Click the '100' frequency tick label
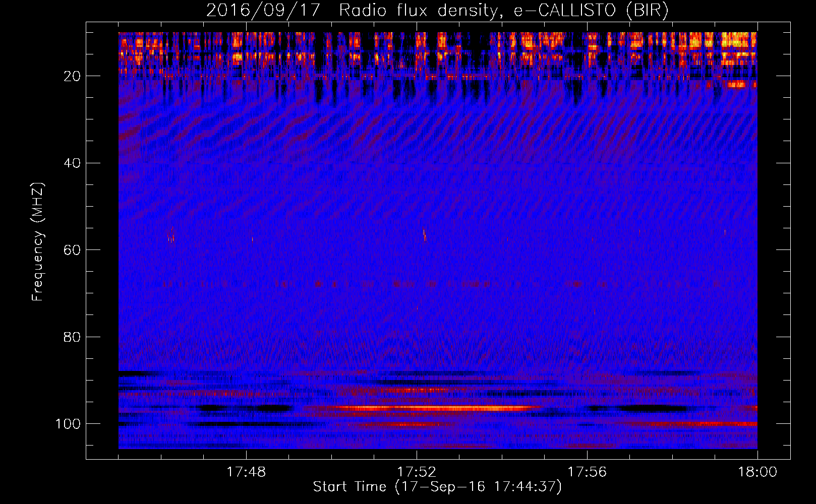The height and width of the screenshot is (504, 816). pyautogui.click(x=68, y=424)
